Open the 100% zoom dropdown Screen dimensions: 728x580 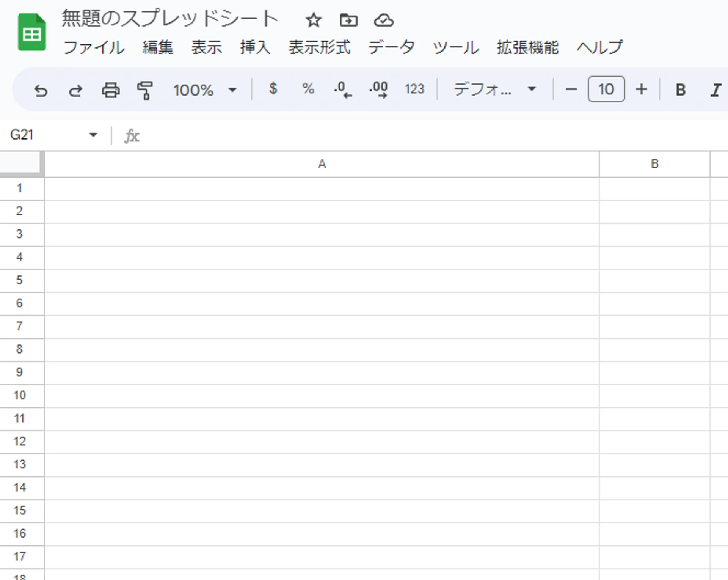pos(205,90)
